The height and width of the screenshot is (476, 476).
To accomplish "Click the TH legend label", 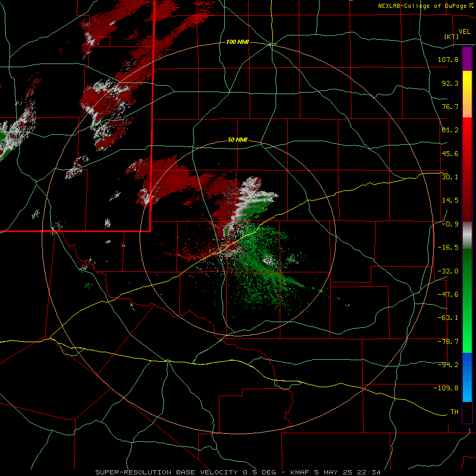I will click(x=454, y=412).
